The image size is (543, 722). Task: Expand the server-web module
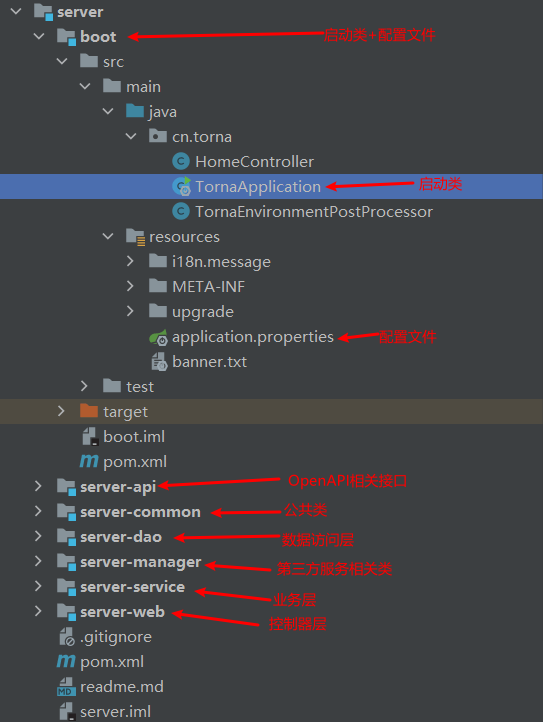tap(38, 611)
